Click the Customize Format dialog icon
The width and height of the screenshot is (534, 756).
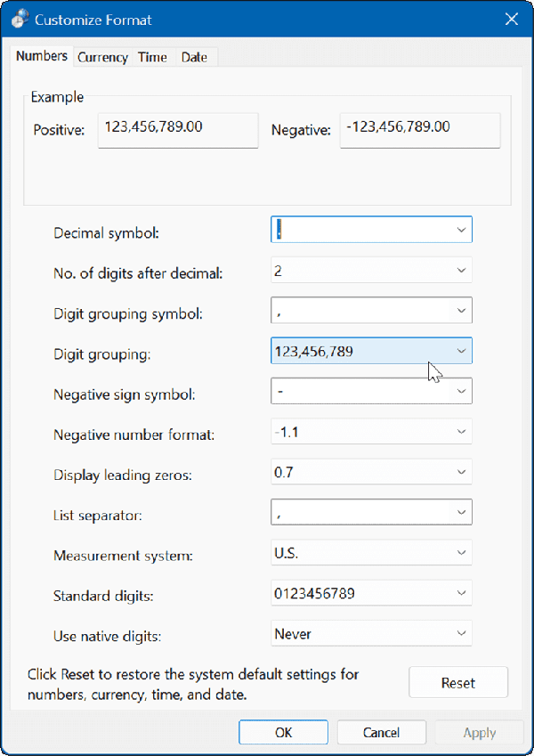point(18,18)
